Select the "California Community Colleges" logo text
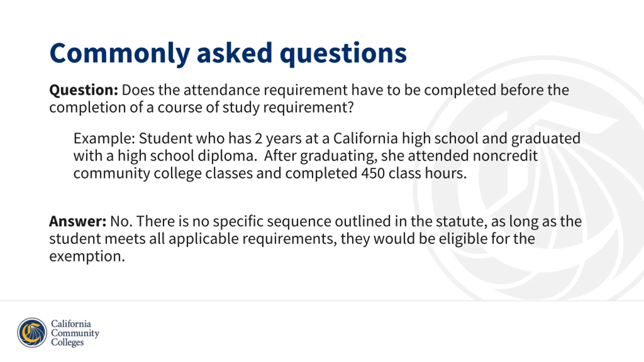The image size is (644, 362). [75, 333]
